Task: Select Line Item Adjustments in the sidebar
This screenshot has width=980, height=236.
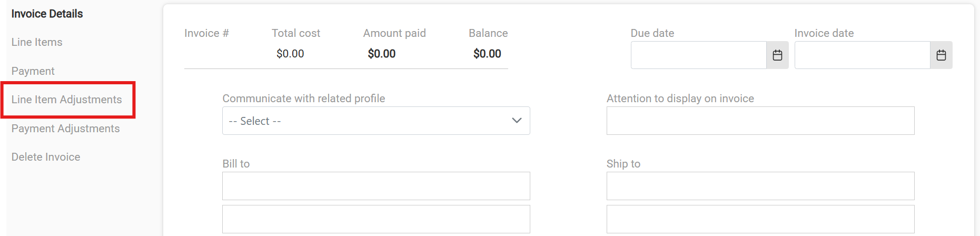Action: (66, 100)
